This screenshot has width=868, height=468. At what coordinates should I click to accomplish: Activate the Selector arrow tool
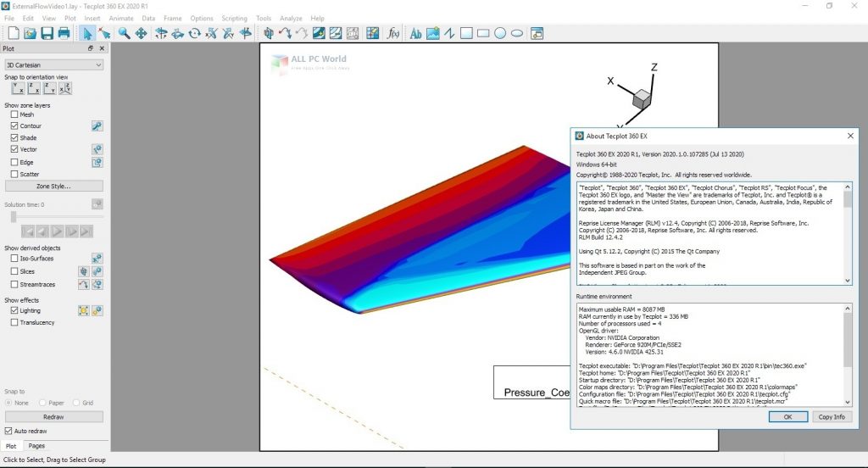click(87, 33)
